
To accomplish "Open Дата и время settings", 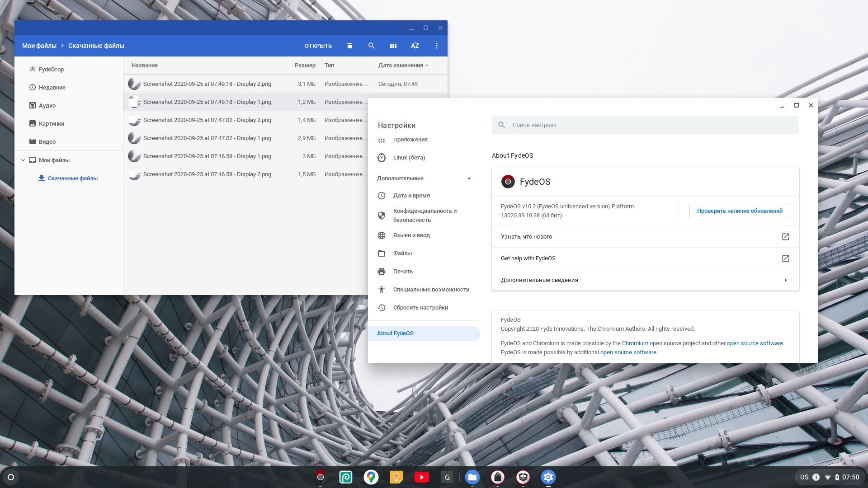I will tap(424, 196).
